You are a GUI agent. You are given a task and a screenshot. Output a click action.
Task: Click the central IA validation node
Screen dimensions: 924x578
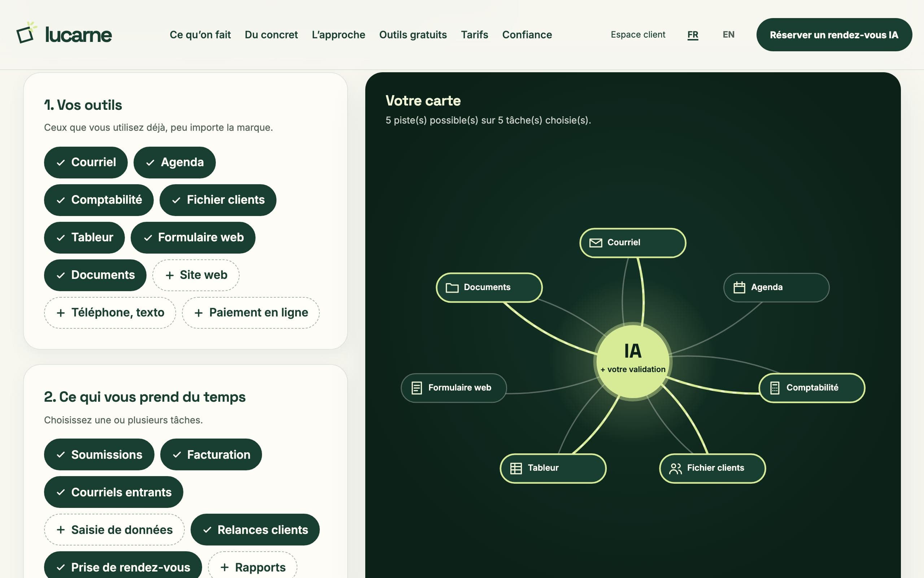(633, 362)
